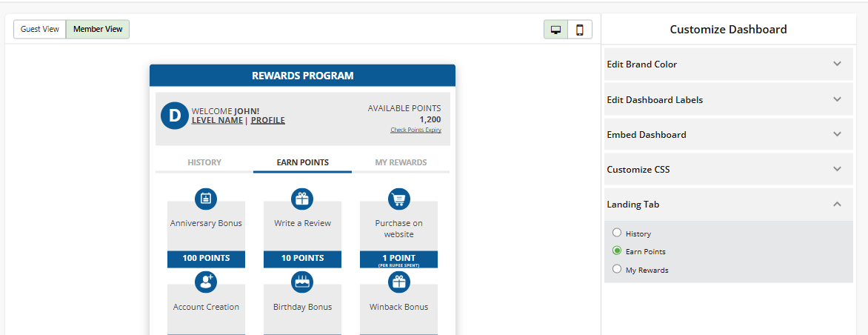Expand the Edit Dashboard Labels section
Screen dimensions: 868x335
pos(729,99)
